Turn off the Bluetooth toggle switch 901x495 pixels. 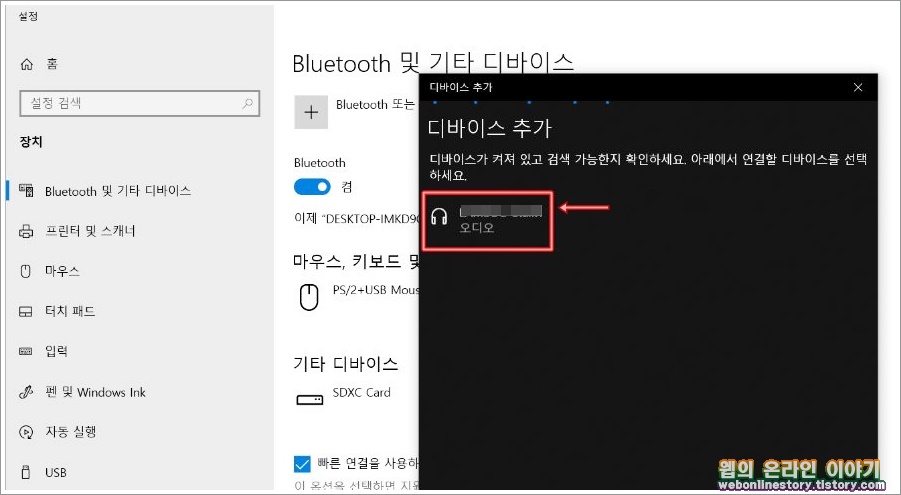(312, 187)
